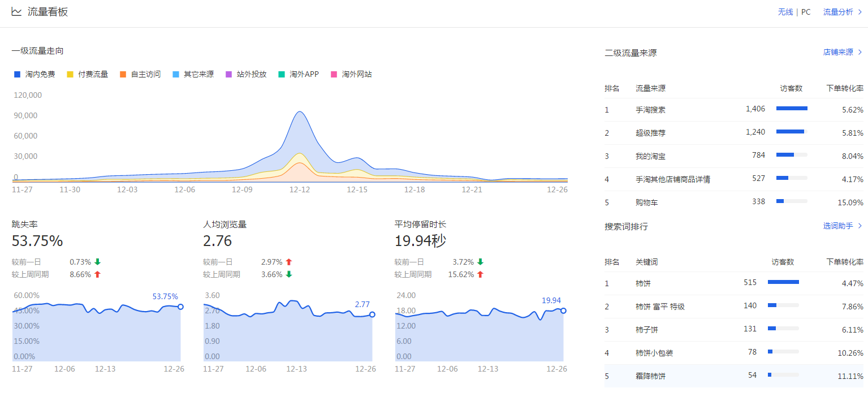Open 选词助手 with arrow

pos(860,226)
